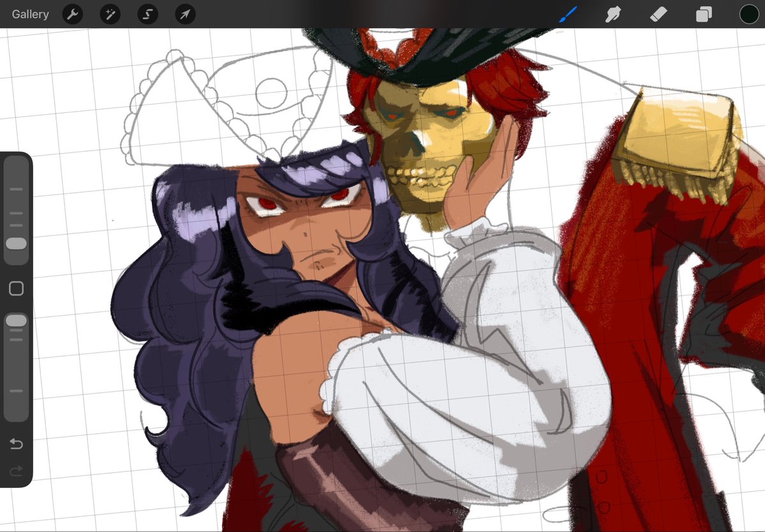765x532 pixels.
Task: Redo the undone stroke
Action: [16, 471]
